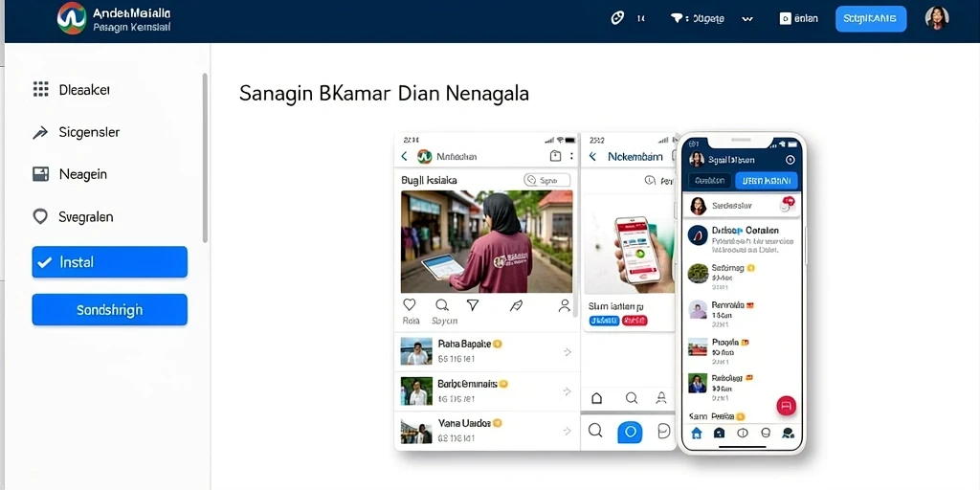Click the chat bubble icon in bottom bar
The height and width of the screenshot is (490, 980).
coord(664,432)
